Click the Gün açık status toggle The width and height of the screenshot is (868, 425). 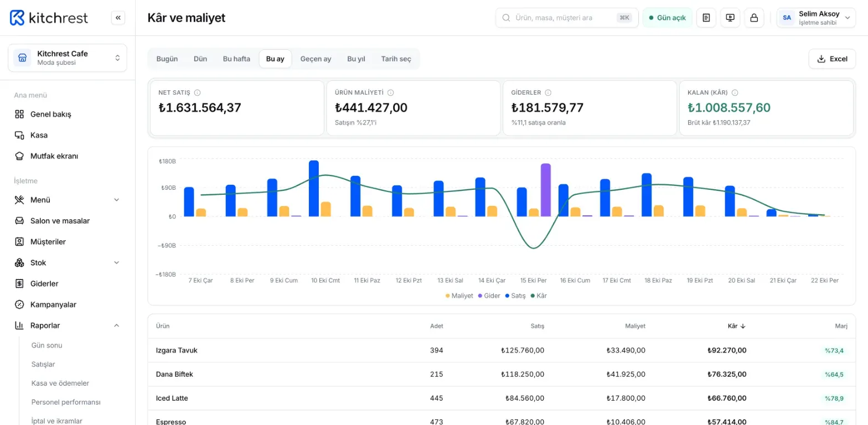667,18
